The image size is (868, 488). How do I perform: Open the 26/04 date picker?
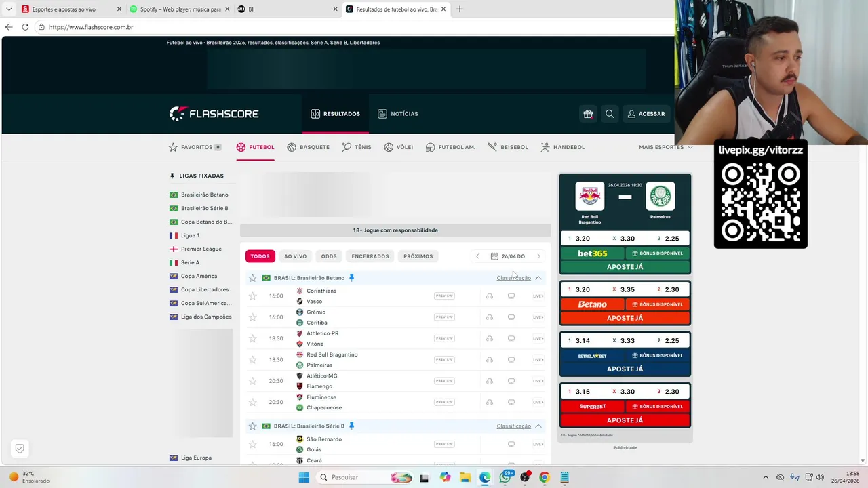click(x=508, y=256)
